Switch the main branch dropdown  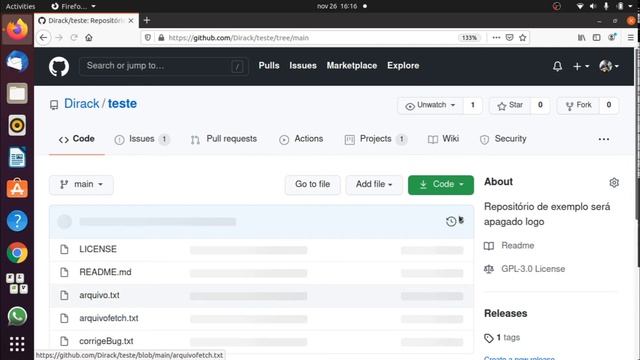(81, 184)
